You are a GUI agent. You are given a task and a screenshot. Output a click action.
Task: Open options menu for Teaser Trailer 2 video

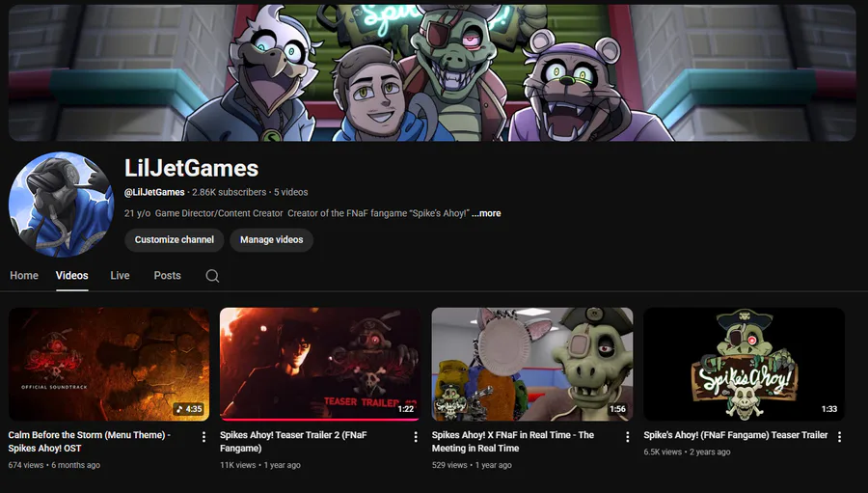coord(416,437)
